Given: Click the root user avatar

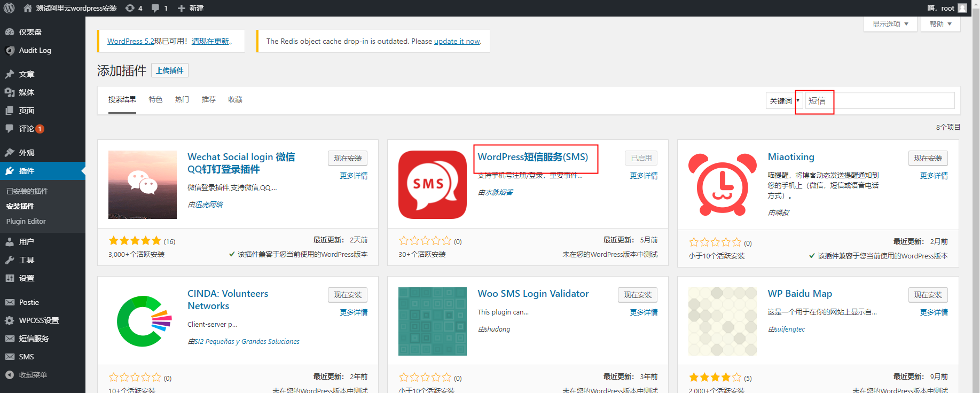Looking at the screenshot, I should [x=962, y=8].
